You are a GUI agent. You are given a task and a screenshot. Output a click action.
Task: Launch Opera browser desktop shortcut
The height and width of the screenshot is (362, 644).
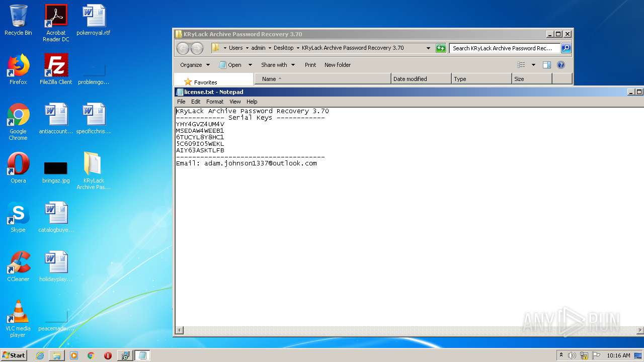tap(18, 168)
